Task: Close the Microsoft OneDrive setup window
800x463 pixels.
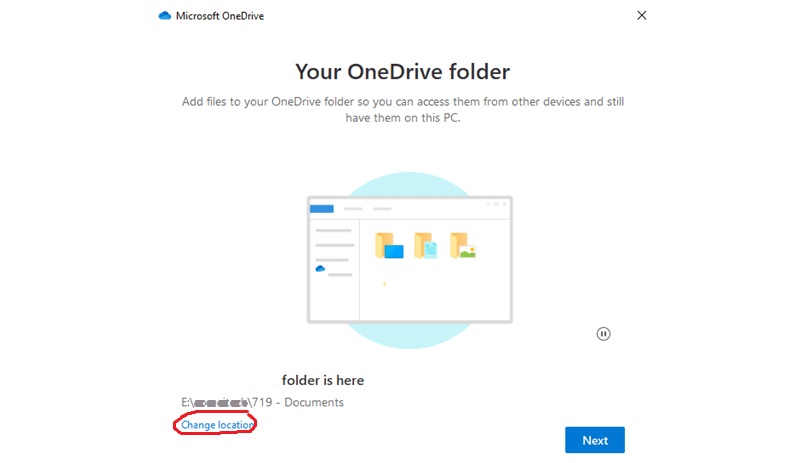Action: pyautogui.click(x=641, y=15)
